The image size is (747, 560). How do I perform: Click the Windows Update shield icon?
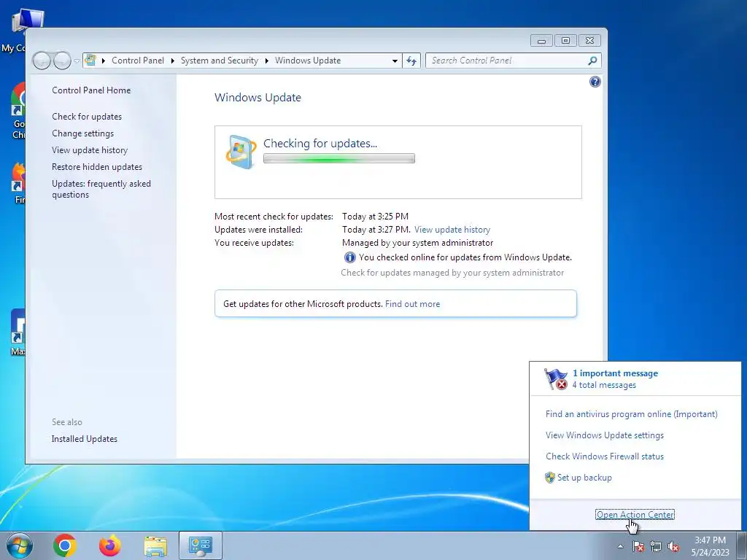241,152
